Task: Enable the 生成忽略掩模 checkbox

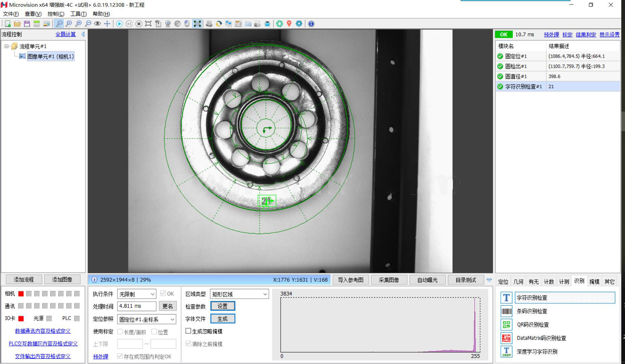Action: (188, 331)
